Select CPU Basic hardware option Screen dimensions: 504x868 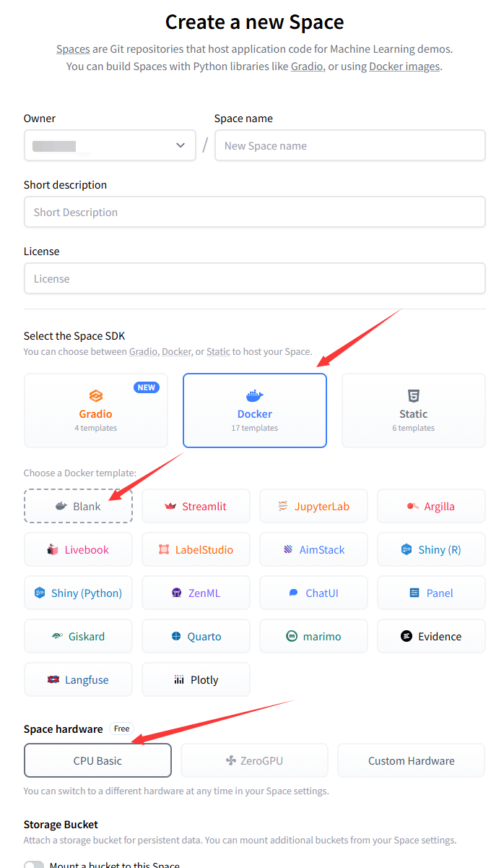(97, 760)
